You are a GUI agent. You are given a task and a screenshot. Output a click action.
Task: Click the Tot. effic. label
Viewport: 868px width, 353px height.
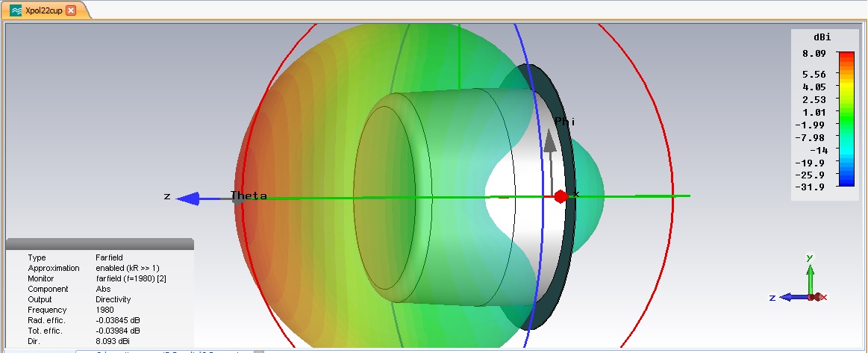(45, 331)
